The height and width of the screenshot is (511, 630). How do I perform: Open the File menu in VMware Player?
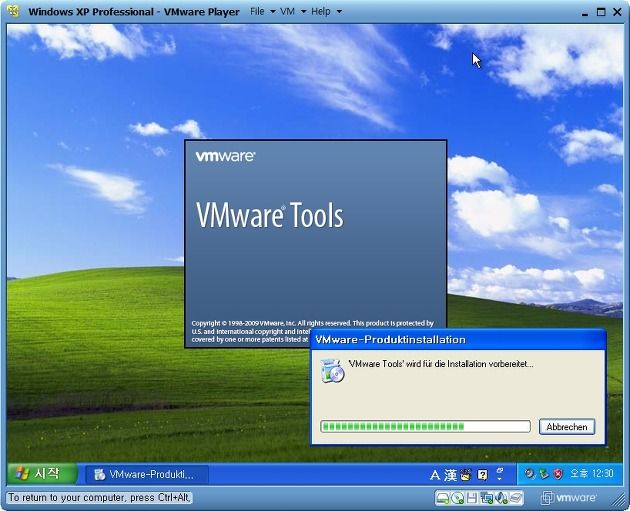tap(257, 12)
